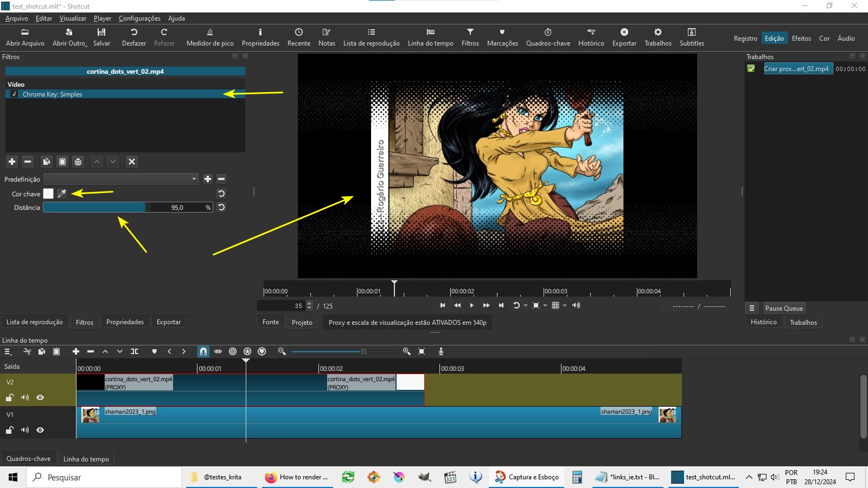
Task: Open Quadros-chave from the toolbar
Action: tap(548, 37)
